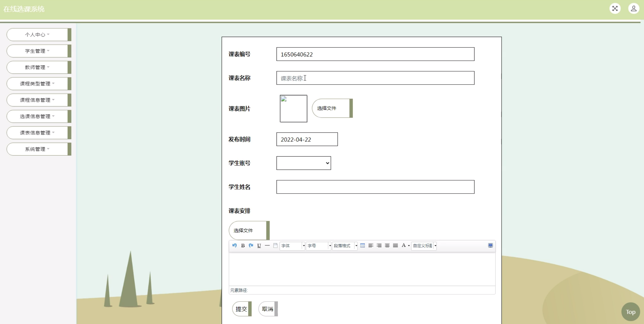Click the editor fullscreen monitor icon
Image resolution: width=644 pixels, height=324 pixels.
pos(490,245)
